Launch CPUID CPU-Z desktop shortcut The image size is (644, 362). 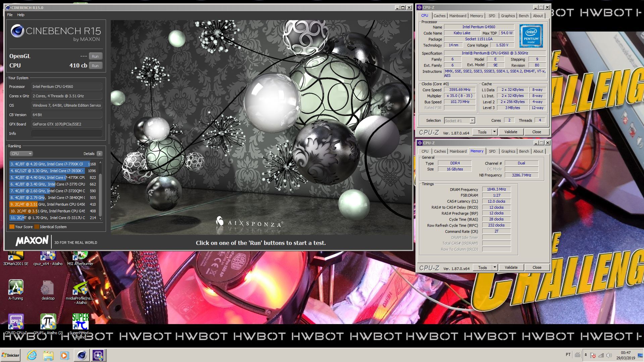point(16,324)
